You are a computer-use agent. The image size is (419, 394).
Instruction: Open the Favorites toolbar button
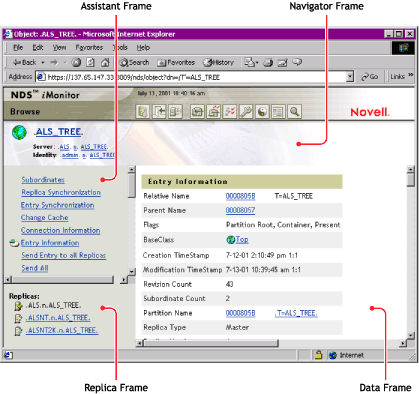[x=176, y=62]
